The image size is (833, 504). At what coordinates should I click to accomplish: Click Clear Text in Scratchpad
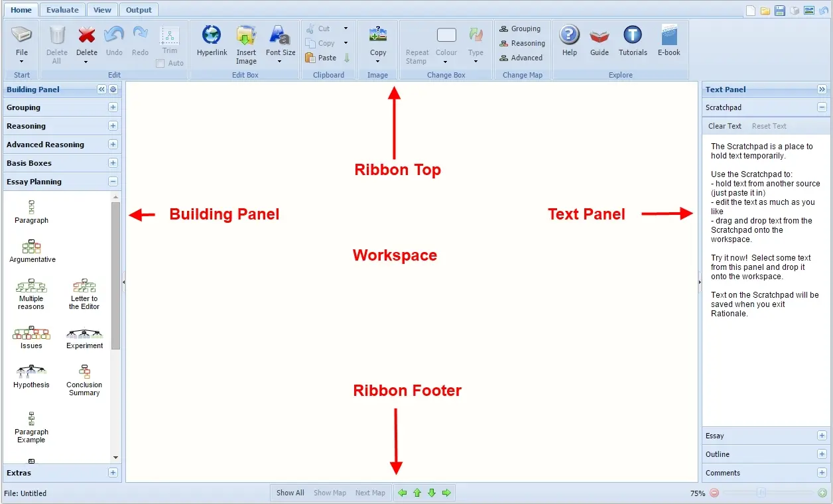click(x=725, y=126)
